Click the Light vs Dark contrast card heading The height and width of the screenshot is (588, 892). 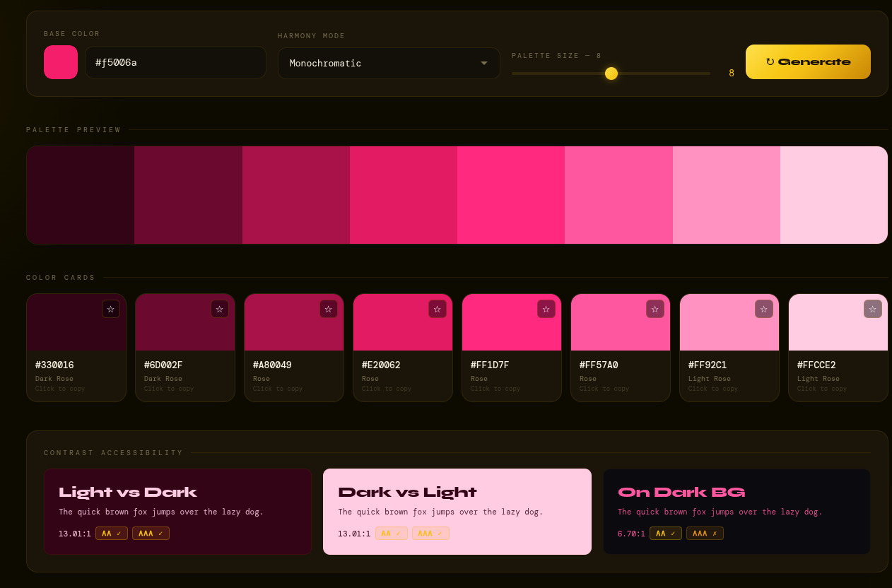pos(128,493)
